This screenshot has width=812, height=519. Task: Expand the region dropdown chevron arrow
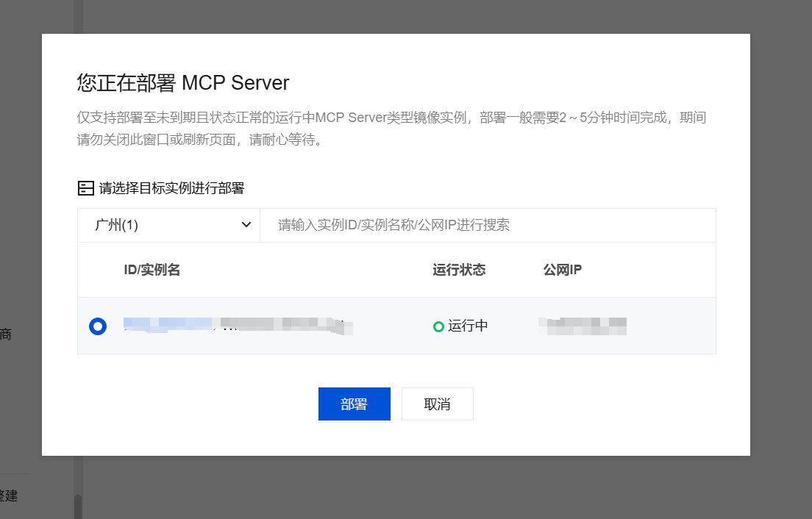pos(246,225)
